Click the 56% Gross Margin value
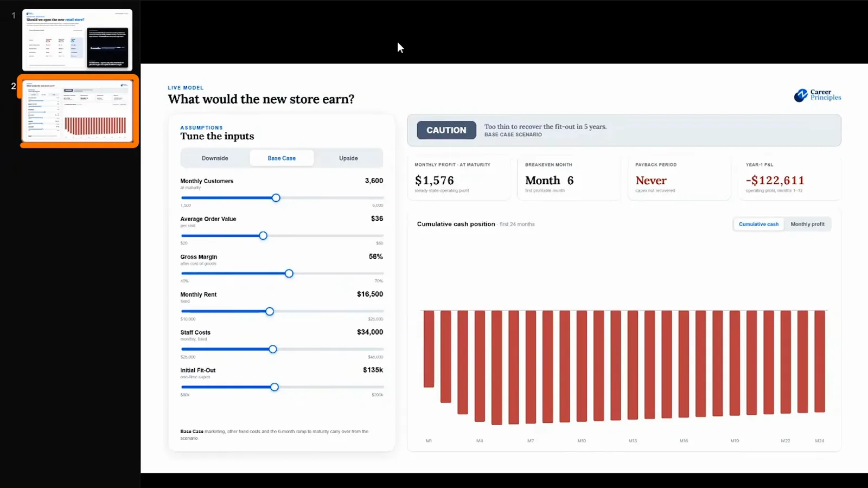This screenshot has width=868, height=488. point(376,256)
